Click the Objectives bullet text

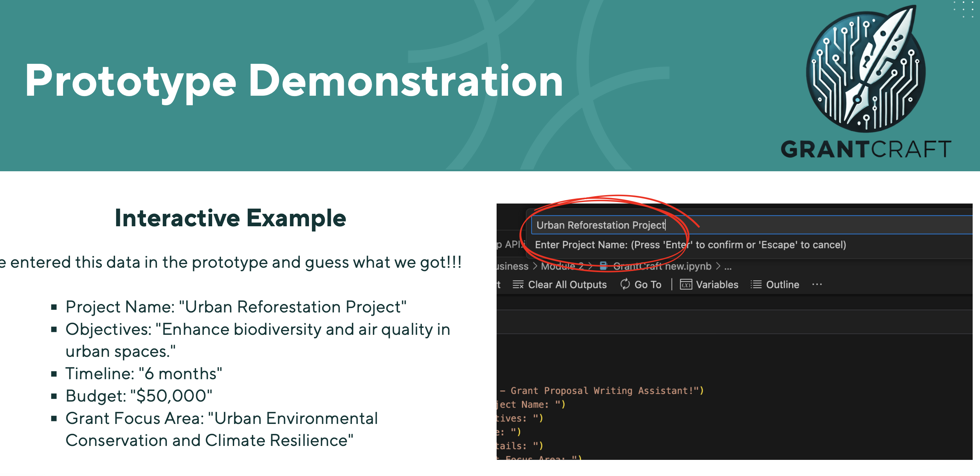coord(258,340)
